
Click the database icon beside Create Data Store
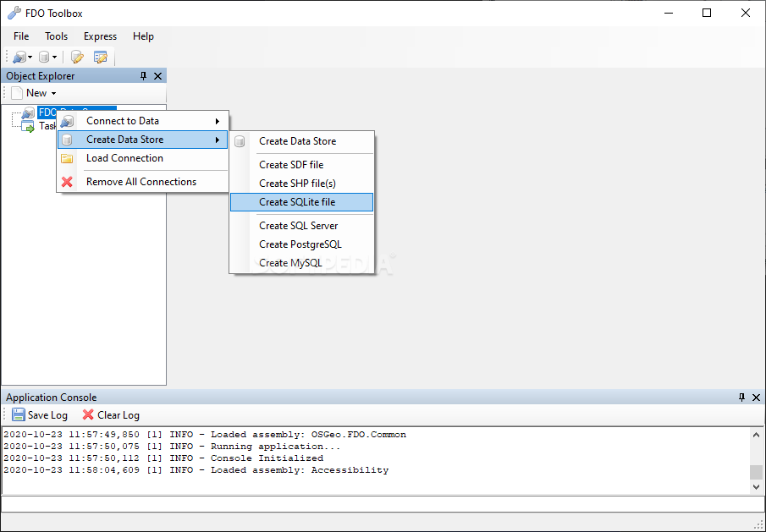coord(67,140)
